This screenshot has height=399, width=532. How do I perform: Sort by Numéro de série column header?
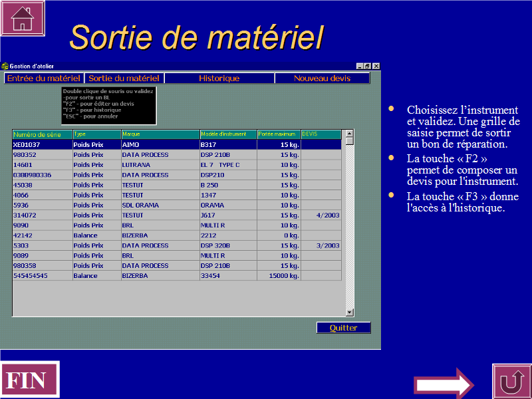click(42, 134)
